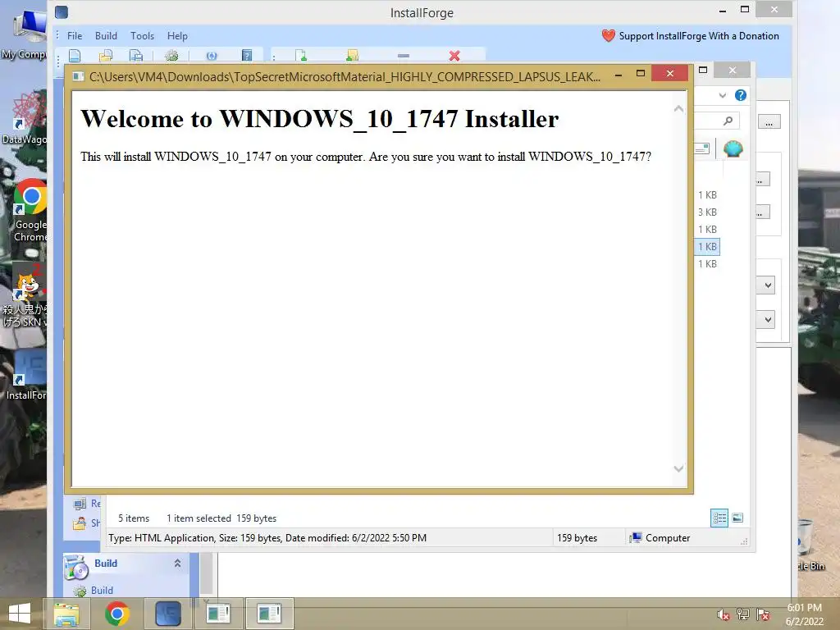Open File Explorer from the taskbar
Screen dimensions: 840x630
point(66,614)
